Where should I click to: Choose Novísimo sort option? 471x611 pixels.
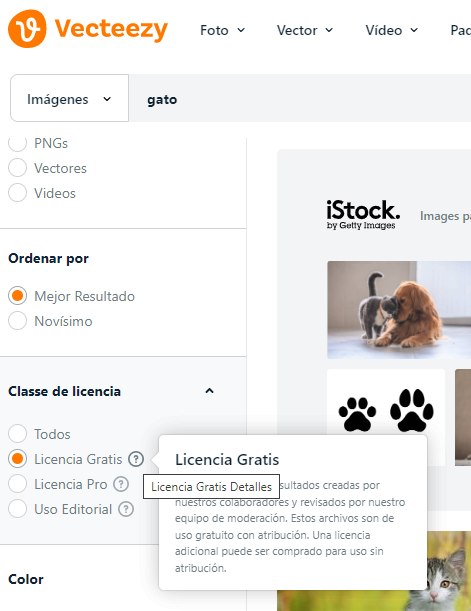point(18,321)
